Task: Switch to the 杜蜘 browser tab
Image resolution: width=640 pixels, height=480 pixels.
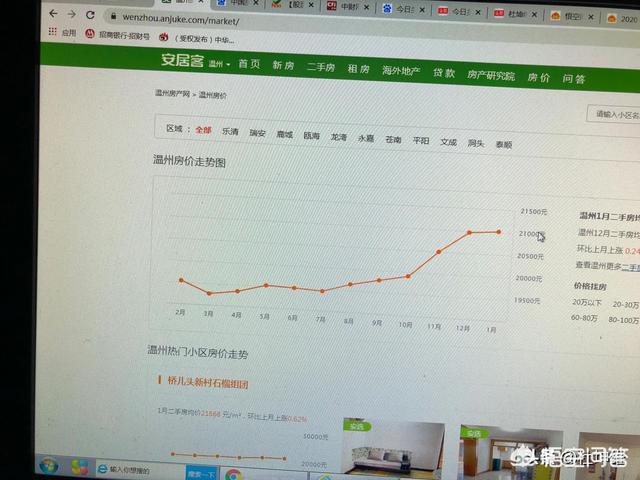Action: click(515, 14)
